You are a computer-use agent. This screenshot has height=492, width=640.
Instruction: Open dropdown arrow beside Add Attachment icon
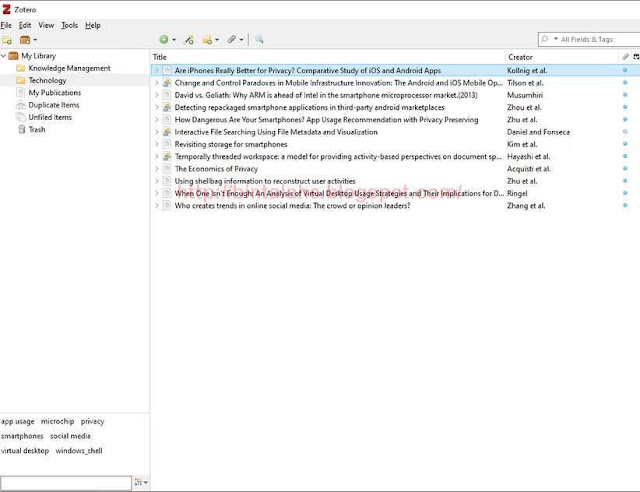241,40
